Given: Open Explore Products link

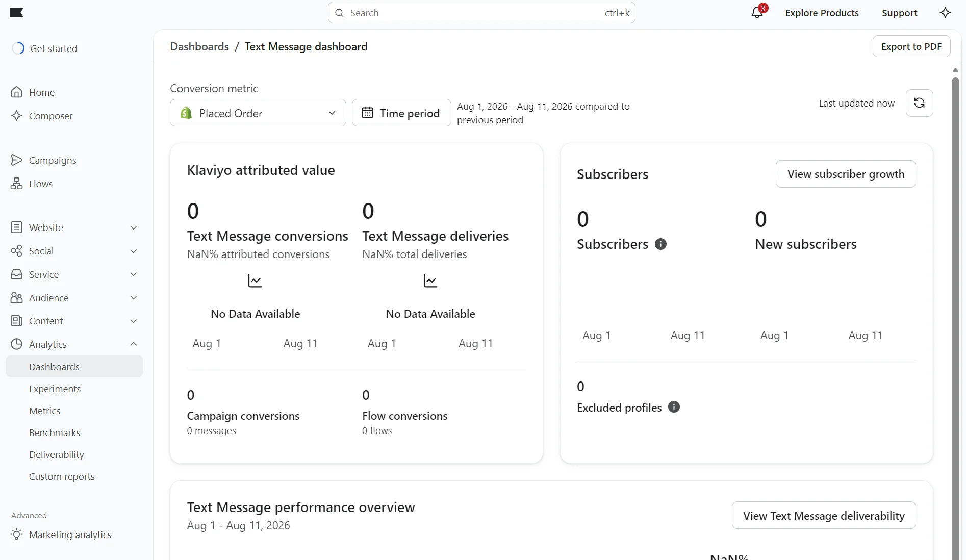Looking at the screenshot, I should pos(822,13).
